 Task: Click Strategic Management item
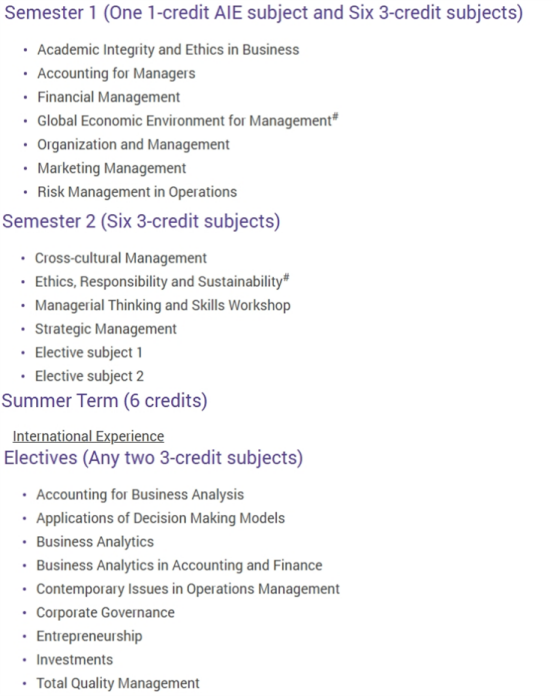[105, 329]
